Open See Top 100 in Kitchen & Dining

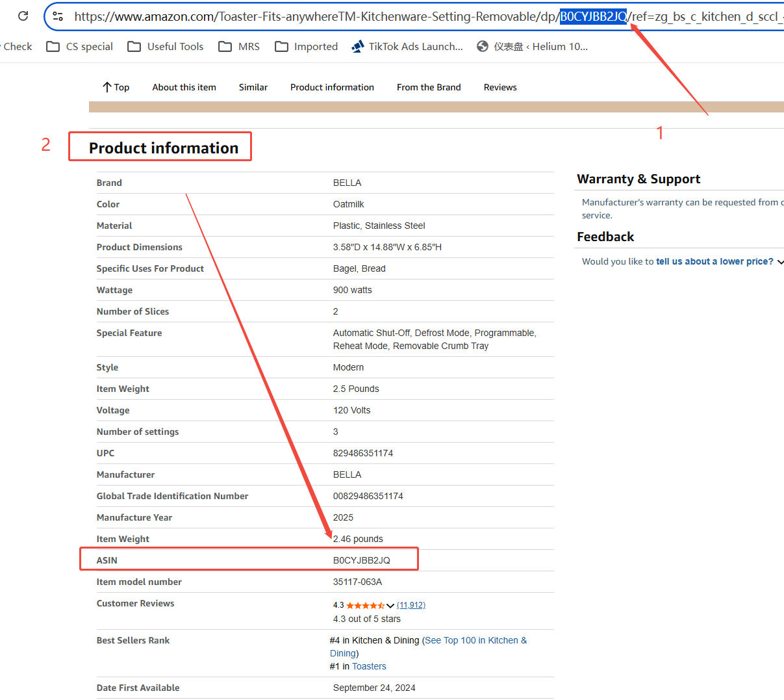[475, 641]
